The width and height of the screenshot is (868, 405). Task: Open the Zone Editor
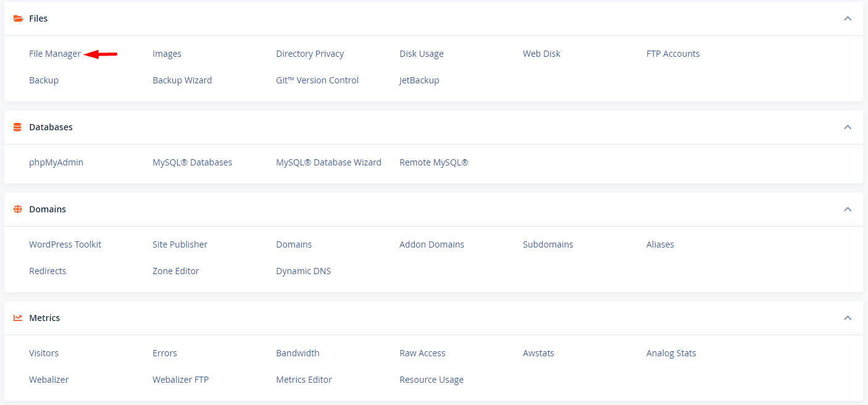click(176, 271)
